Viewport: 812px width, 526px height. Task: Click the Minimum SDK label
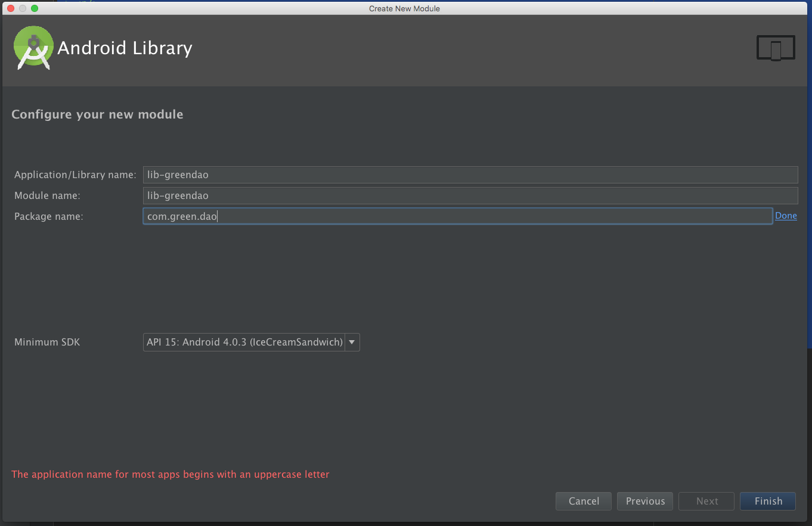(47, 342)
